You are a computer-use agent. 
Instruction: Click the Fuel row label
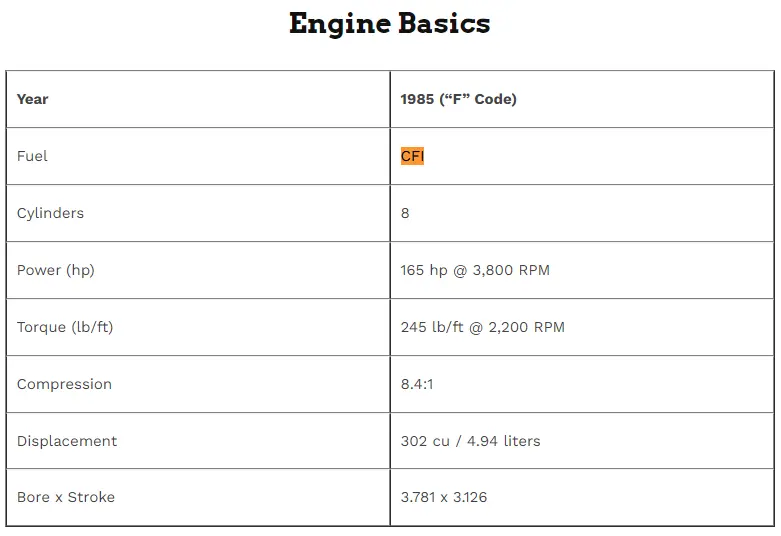pos(32,156)
